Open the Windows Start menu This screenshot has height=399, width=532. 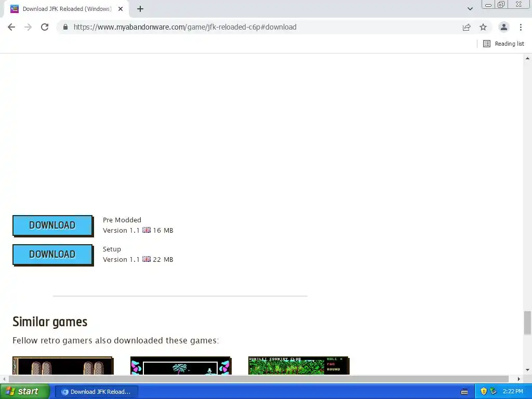click(x=24, y=392)
